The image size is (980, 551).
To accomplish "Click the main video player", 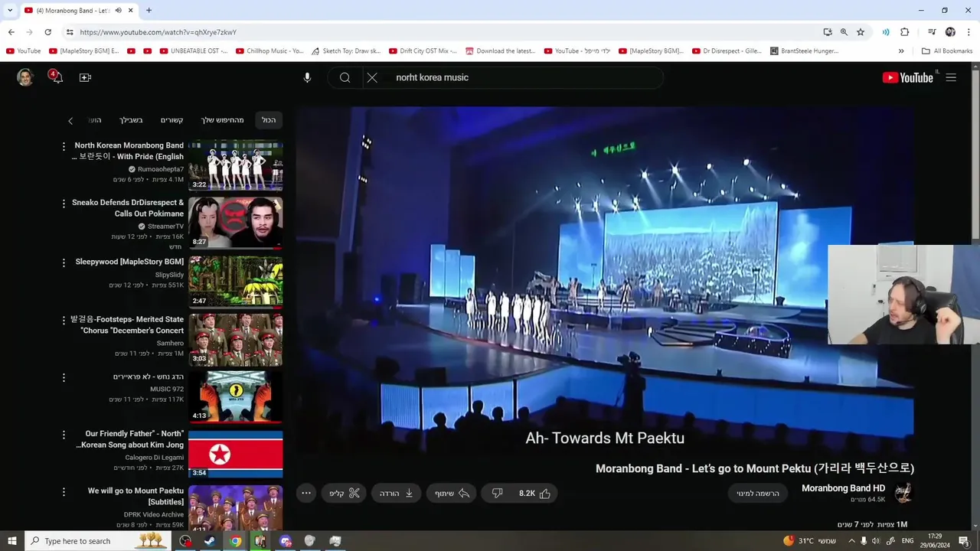I will click(x=605, y=281).
